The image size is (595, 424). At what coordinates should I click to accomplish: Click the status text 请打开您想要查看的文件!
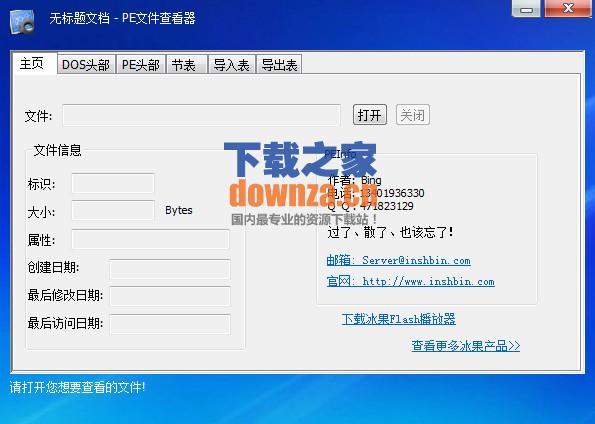tap(77, 387)
